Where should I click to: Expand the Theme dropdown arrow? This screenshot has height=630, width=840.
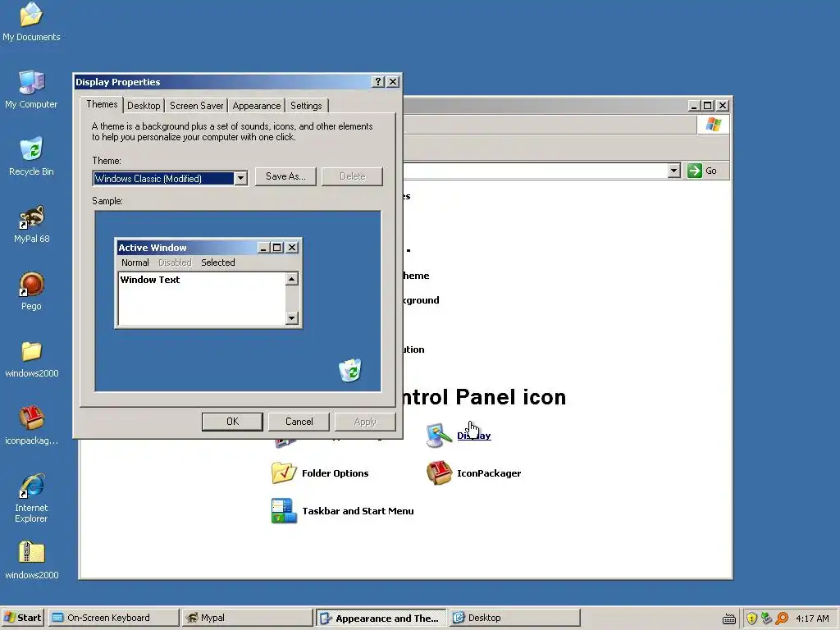click(x=240, y=178)
